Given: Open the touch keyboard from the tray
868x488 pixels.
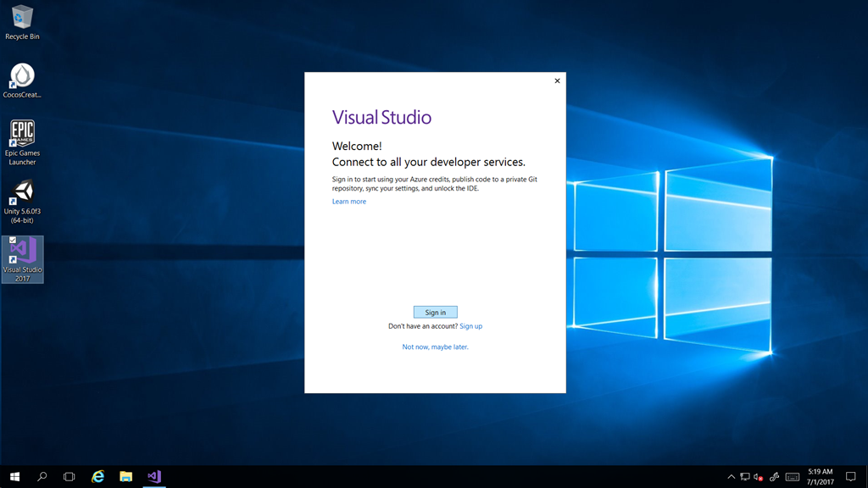Looking at the screenshot, I should 793,477.
